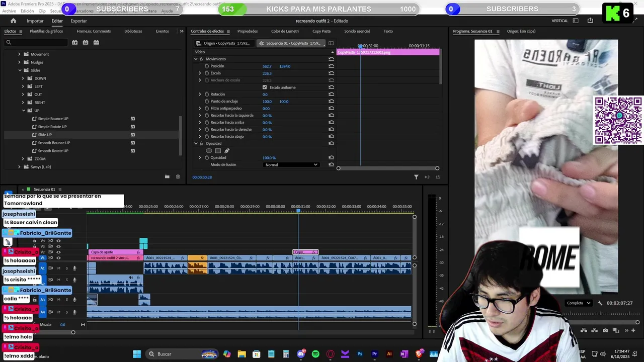The width and height of the screenshot is (644, 362).
Task: Switch to the Exportar tab
Action: [x=78, y=21]
